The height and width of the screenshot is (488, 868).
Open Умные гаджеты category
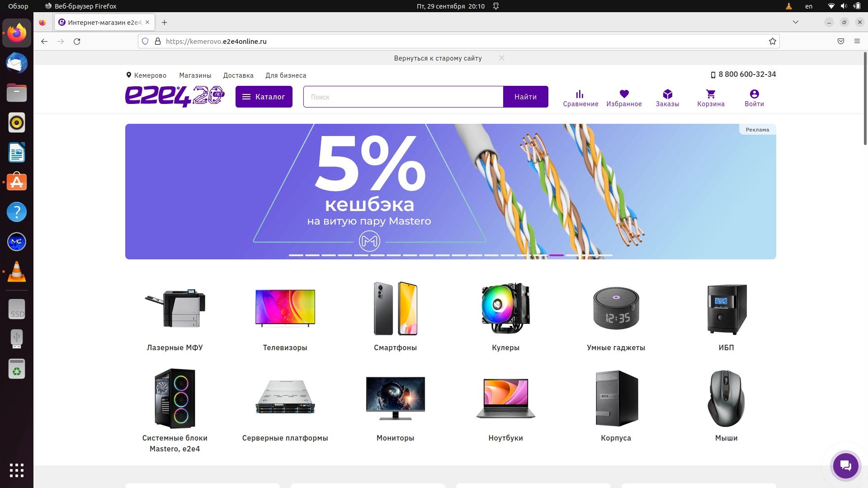(x=616, y=316)
